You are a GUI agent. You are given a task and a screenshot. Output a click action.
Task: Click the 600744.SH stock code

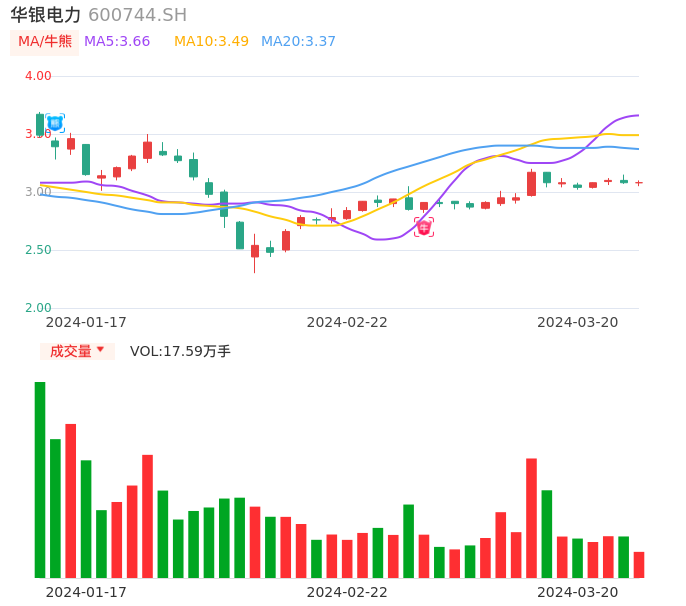137,15
